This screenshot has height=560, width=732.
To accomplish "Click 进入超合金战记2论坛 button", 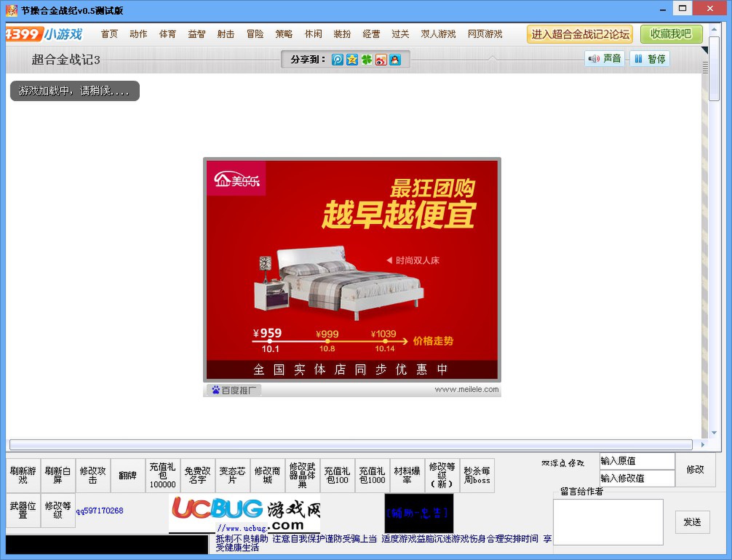I will click(580, 34).
